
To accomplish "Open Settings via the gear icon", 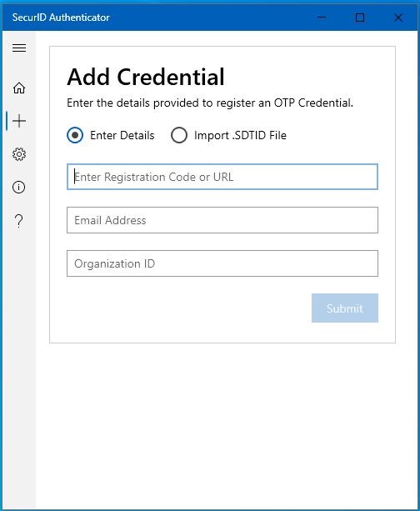I will click(x=19, y=154).
